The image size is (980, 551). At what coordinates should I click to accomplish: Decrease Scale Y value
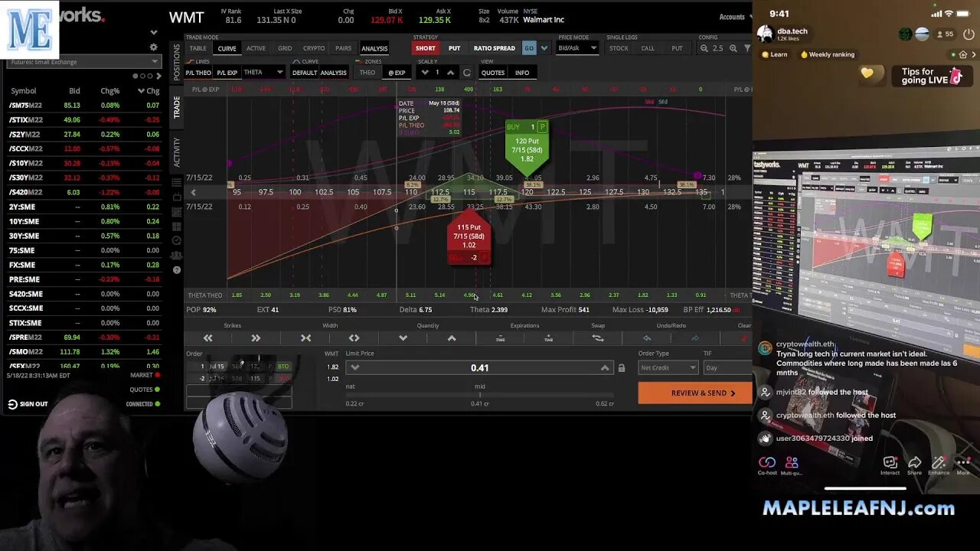coord(425,73)
